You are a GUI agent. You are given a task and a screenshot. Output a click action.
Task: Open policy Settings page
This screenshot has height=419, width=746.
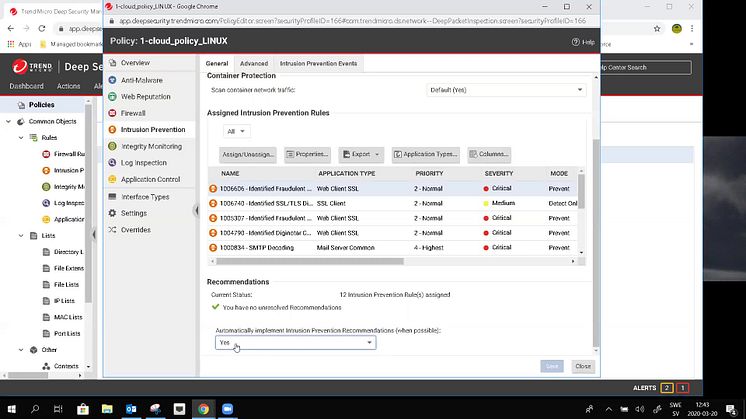pos(133,213)
